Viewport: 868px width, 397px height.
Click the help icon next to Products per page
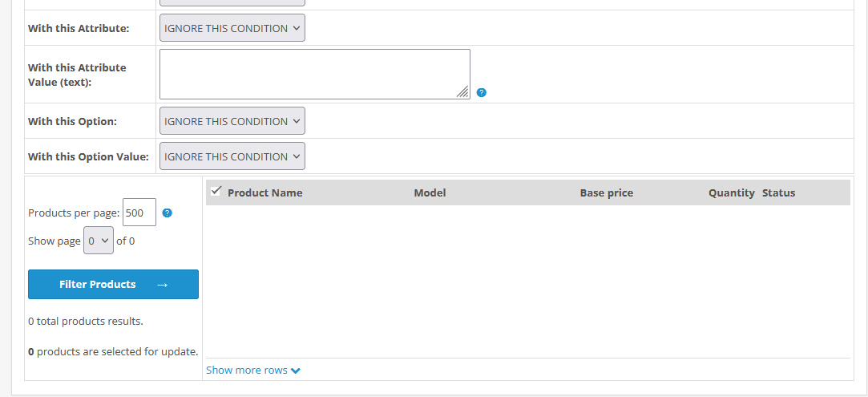pyautogui.click(x=167, y=213)
